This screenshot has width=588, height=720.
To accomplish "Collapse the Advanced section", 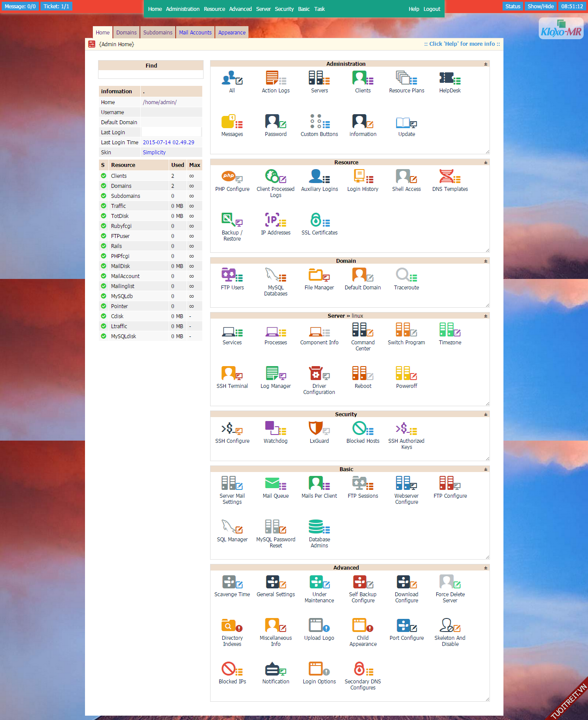I will (486, 568).
